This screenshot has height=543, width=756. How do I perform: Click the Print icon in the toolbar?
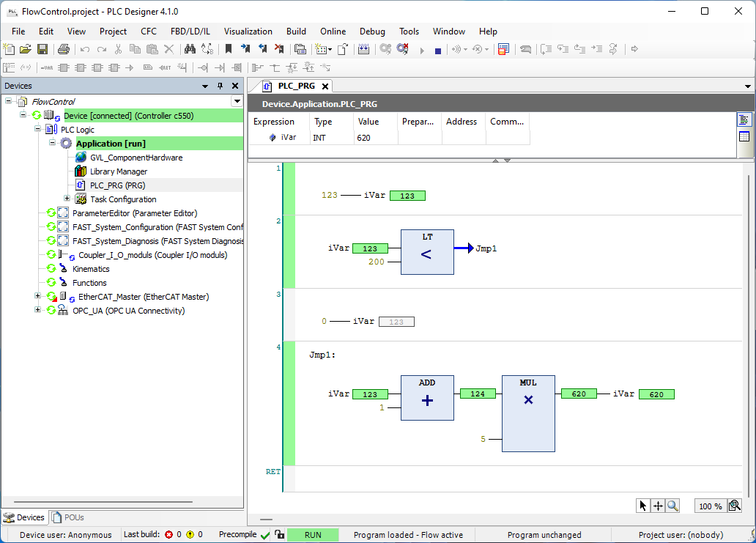pyautogui.click(x=62, y=49)
